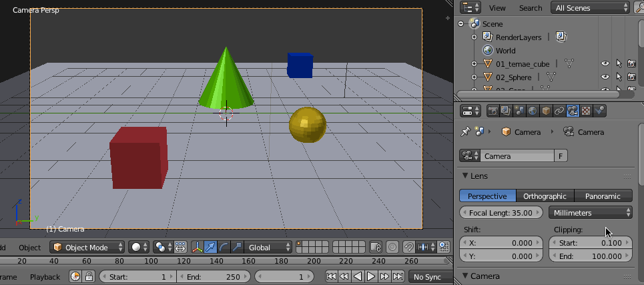Open the Texture properties tab
644x285 pixels.
point(586,111)
